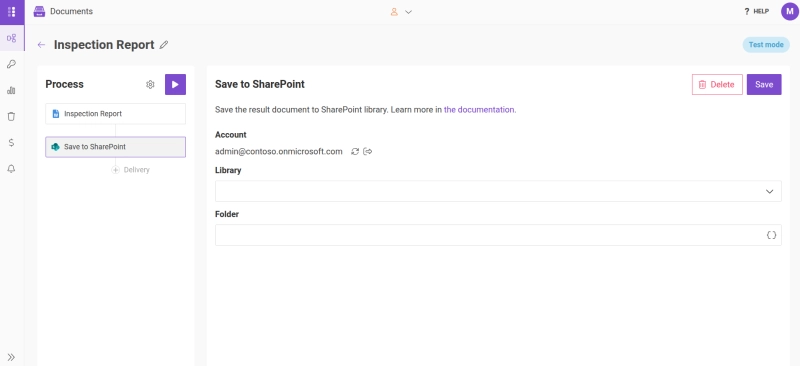800x366 pixels.
Task: Click the admin@contoso.onmicrosoft.com account text
Action: pos(279,152)
